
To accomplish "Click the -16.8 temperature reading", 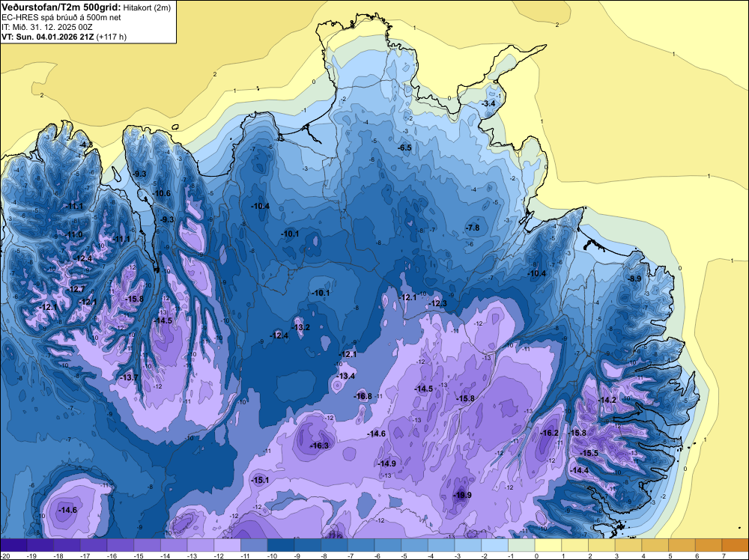I will tap(363, 396).
